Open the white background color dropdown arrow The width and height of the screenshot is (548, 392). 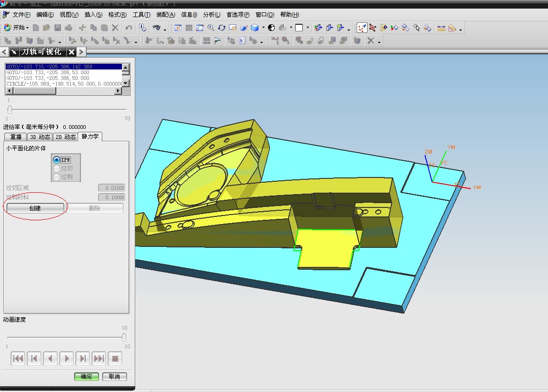[308, 28]
